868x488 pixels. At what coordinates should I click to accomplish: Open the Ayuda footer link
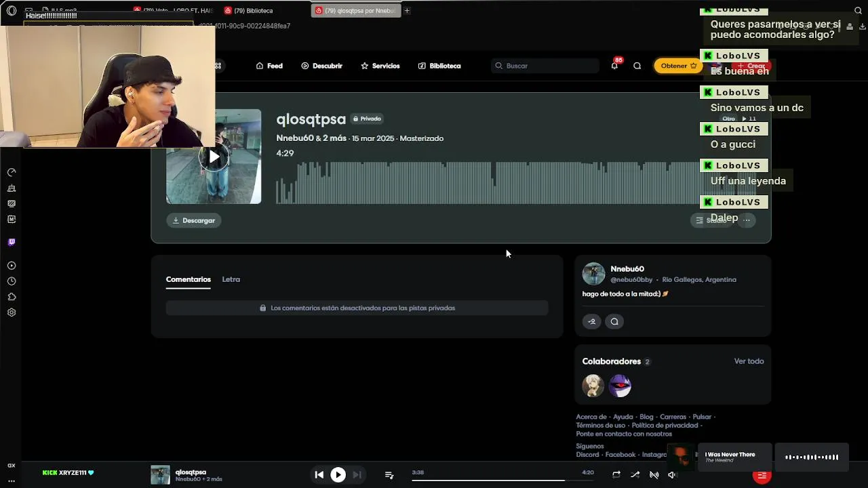(623, 417)
